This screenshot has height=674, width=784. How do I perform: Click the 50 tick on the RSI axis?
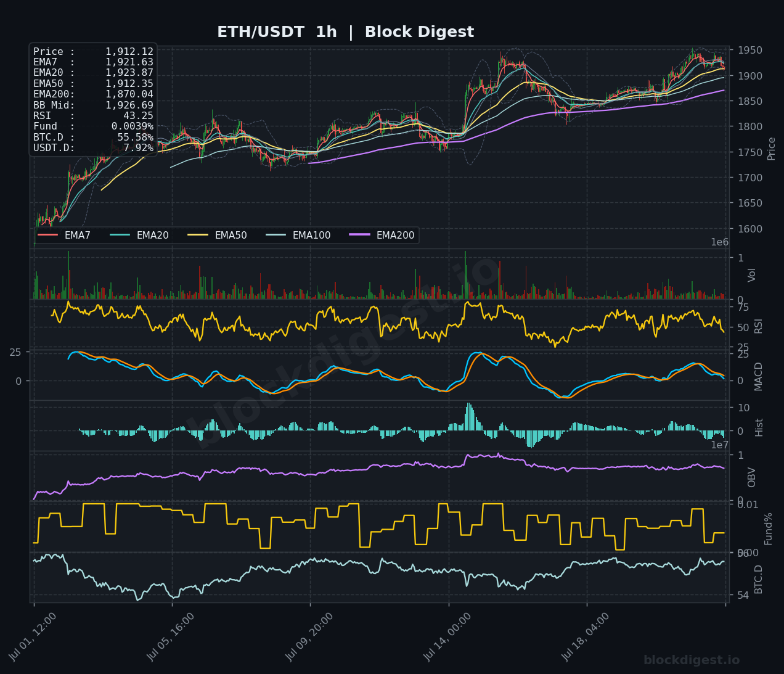tap(743, 327)
